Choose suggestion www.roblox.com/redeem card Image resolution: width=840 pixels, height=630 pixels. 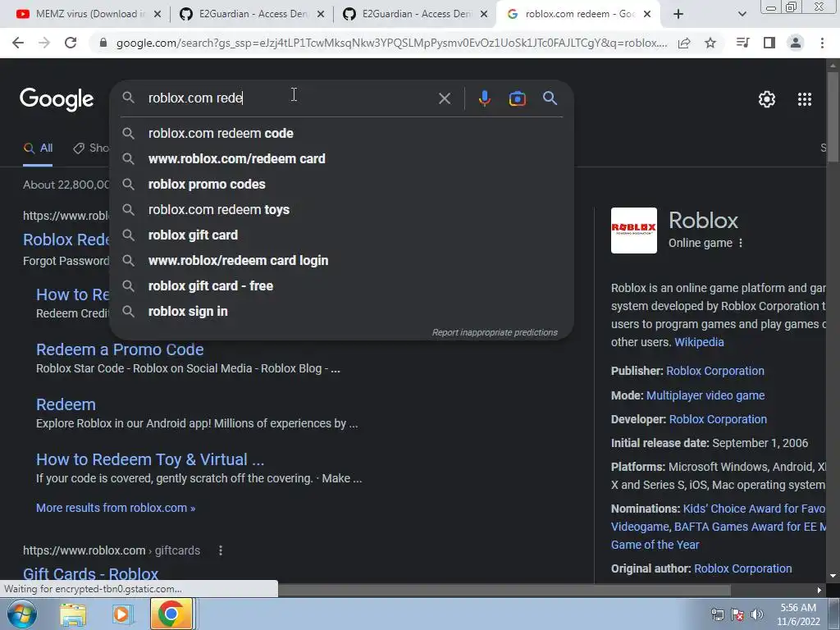(341, 158)
